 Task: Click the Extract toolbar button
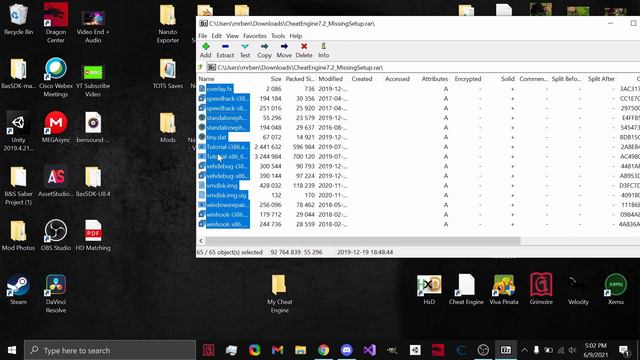225,50
